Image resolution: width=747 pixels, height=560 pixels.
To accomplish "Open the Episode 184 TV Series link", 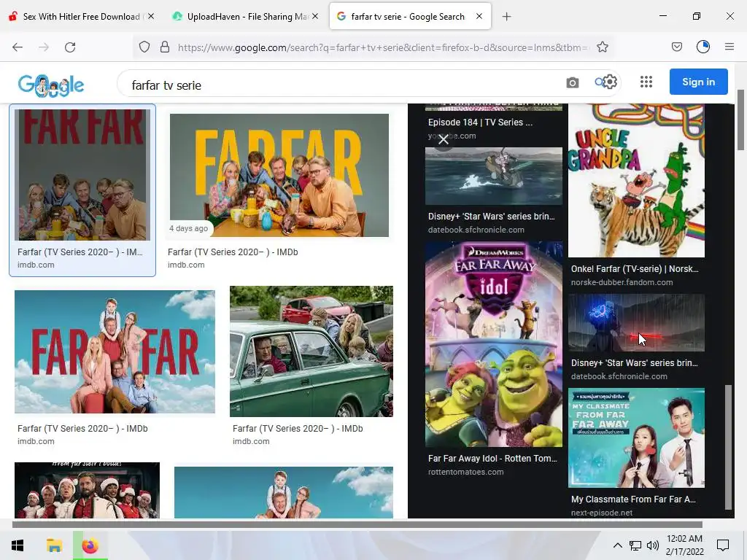I will [480, 122].
